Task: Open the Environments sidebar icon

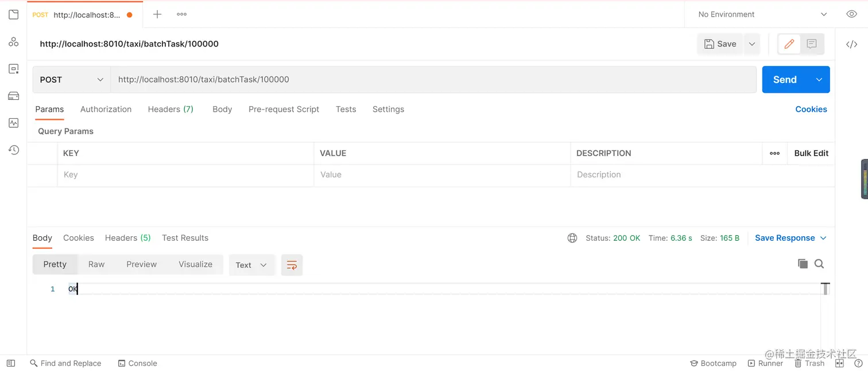Action: [13, 69]
